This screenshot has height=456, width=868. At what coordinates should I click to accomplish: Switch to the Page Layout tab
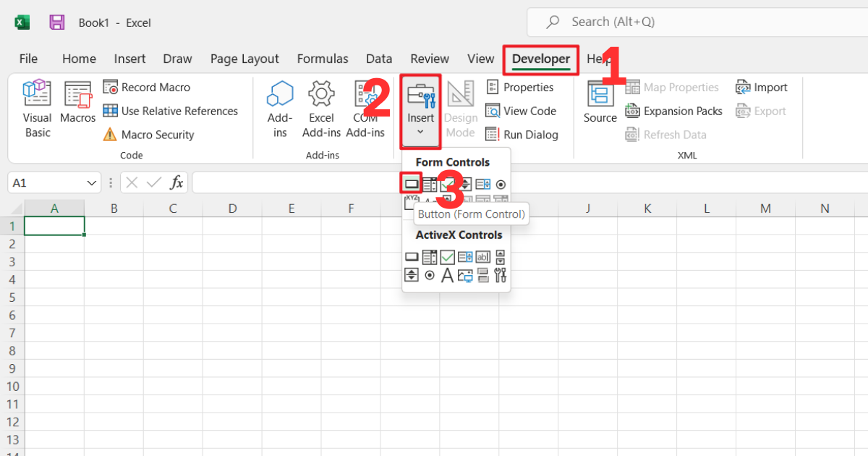(x=244, y=59)
